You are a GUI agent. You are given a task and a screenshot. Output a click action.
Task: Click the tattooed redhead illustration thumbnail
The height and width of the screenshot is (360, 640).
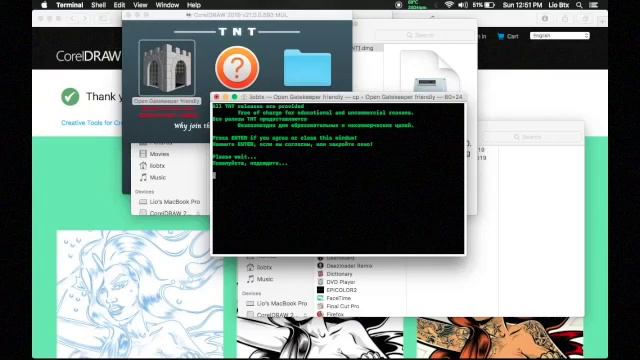coord(500,338)
